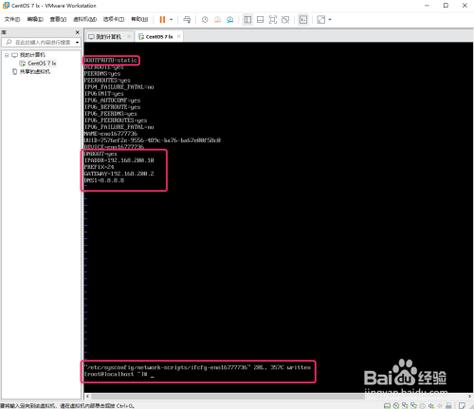Click the IPV4_FAILURE_FATAL=no line

click(119, 87)
